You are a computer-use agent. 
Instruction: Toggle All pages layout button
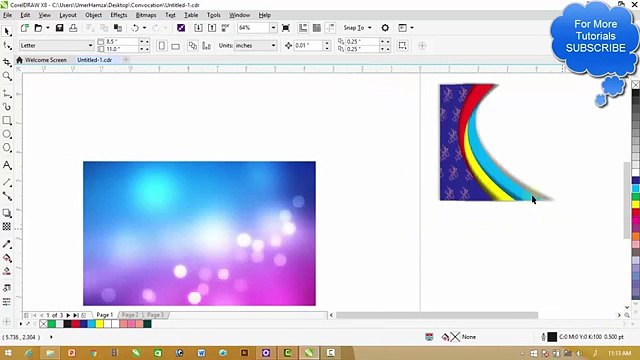click(193, 46)
